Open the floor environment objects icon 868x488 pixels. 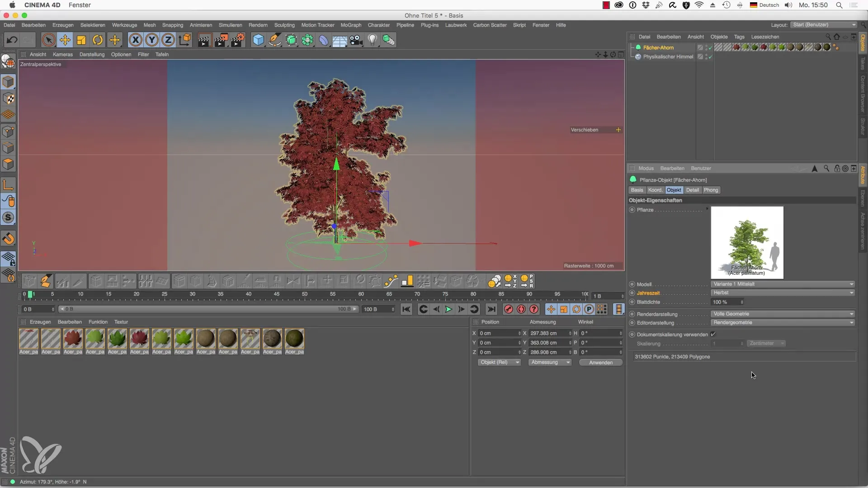340,40
